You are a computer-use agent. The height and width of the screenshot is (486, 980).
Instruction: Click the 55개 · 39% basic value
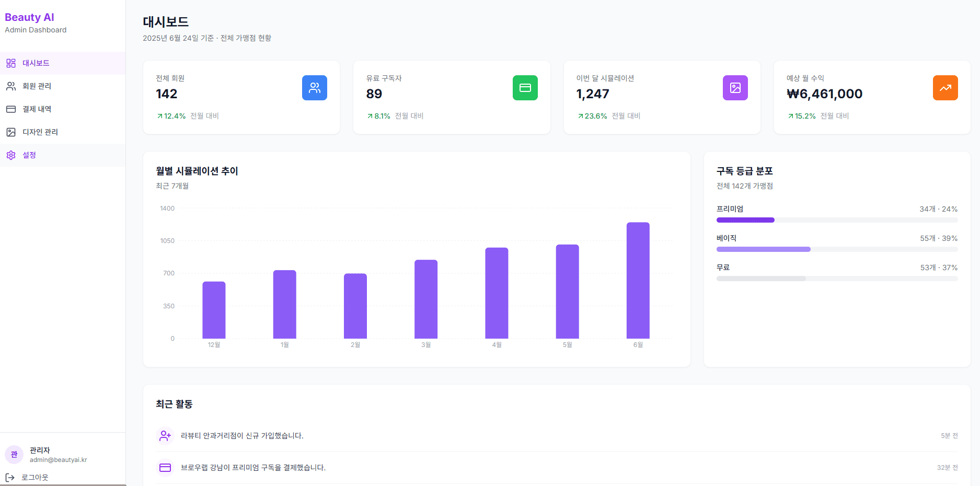coord(939,238)
